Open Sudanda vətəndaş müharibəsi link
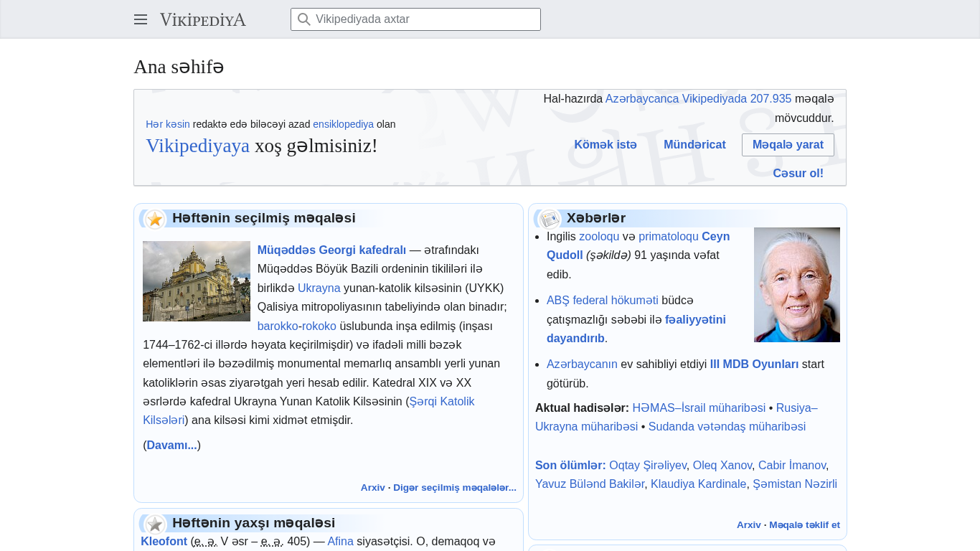 pyautogui.click(x=727, y=427)
